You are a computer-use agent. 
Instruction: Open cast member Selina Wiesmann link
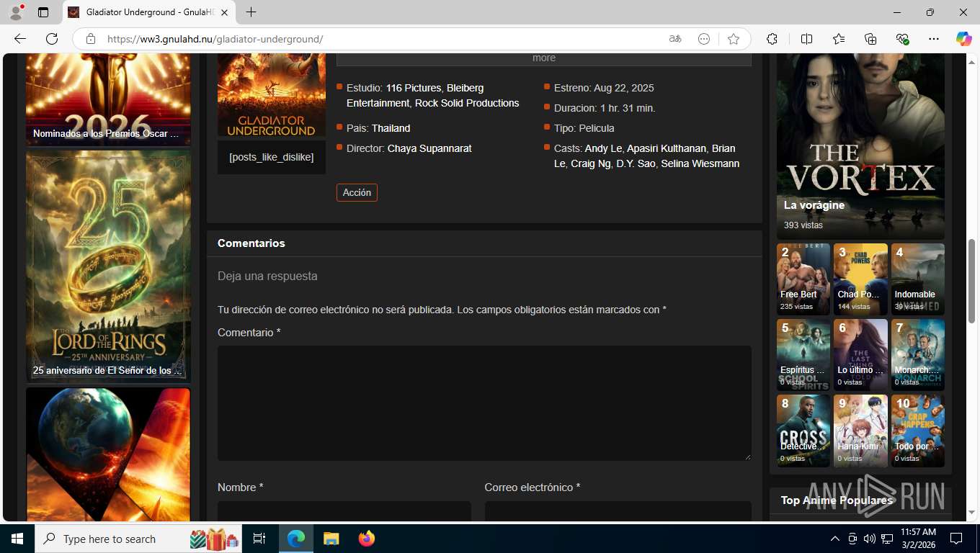pos(700,163)
